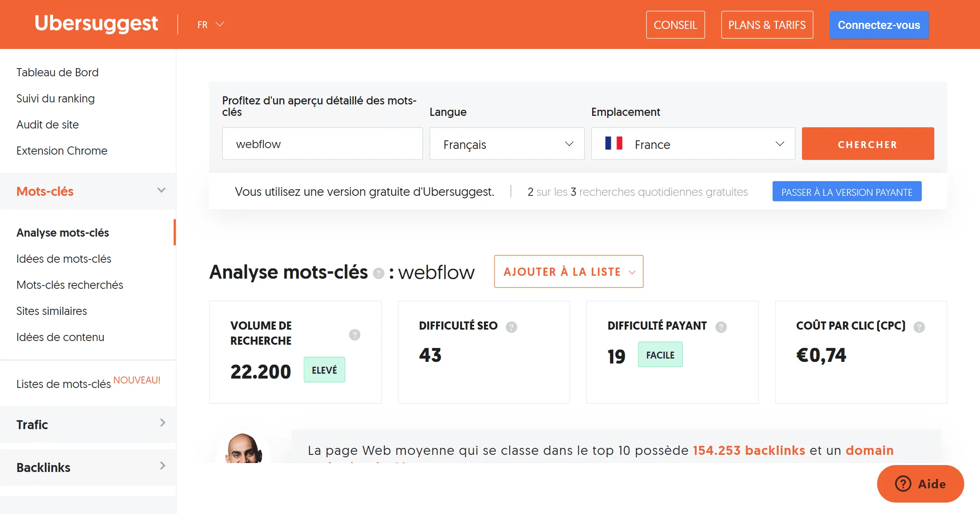This screenshot has height=514, width=980.
Task: View the Difficulté SEO help icon
Action: [x=512, y=326]
